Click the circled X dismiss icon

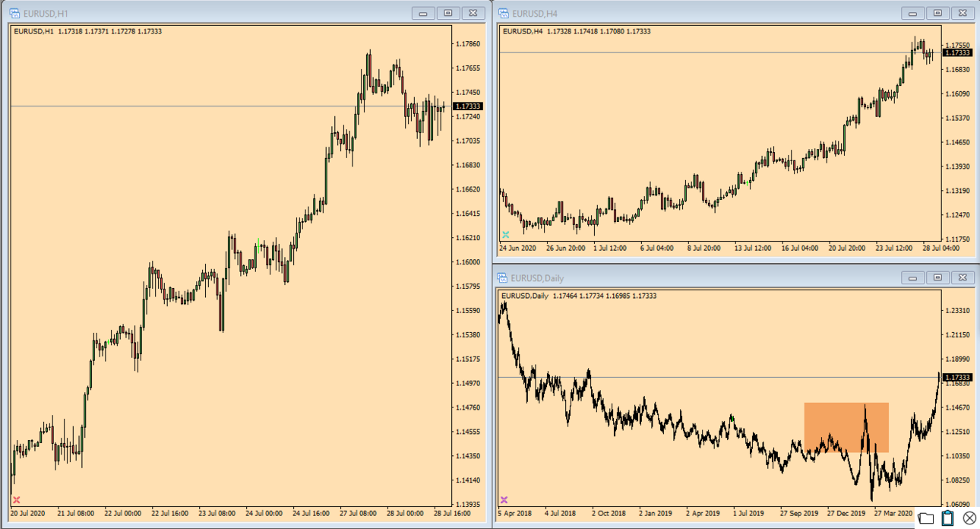click(x=969, y=518)
